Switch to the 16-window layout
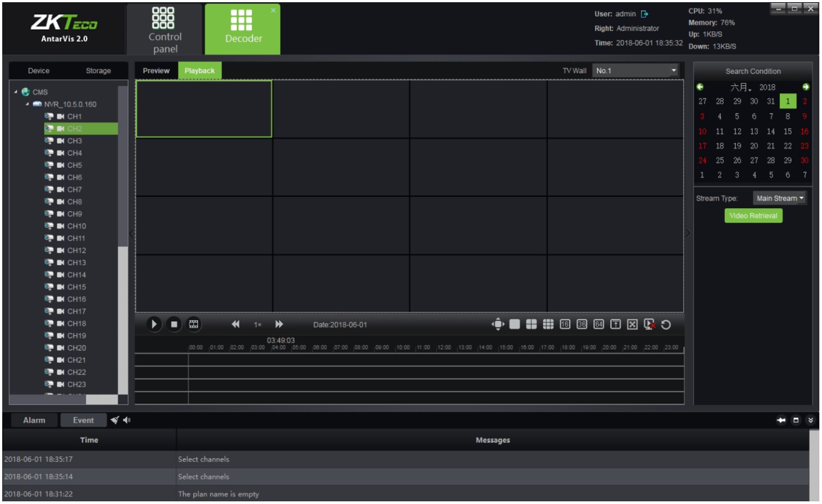This screenshot has height=504, width=822. [x=565, y=325]
